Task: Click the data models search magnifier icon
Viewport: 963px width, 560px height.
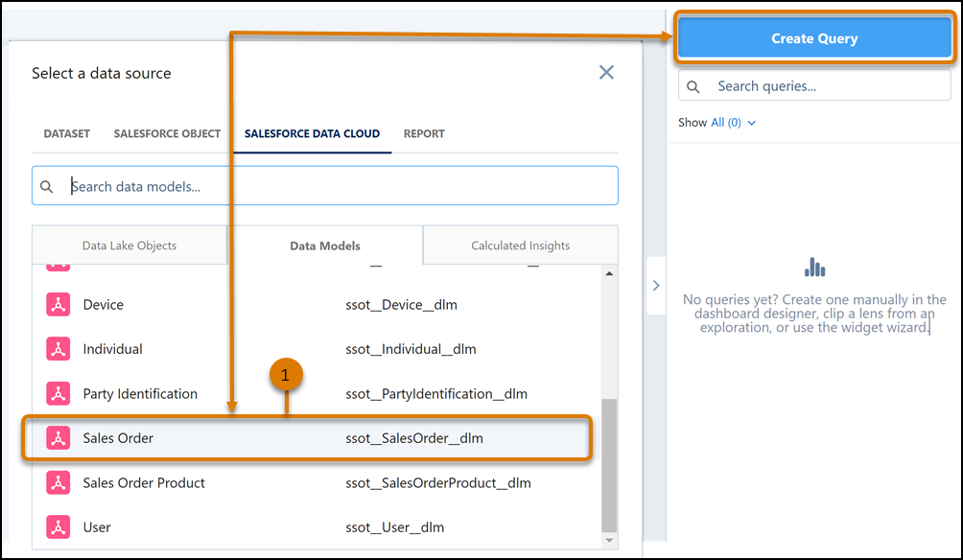Action: (x=47, y=186)
